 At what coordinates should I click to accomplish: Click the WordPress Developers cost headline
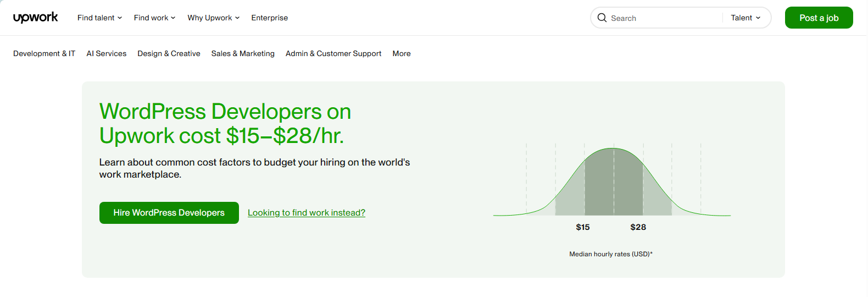point(225,124)
